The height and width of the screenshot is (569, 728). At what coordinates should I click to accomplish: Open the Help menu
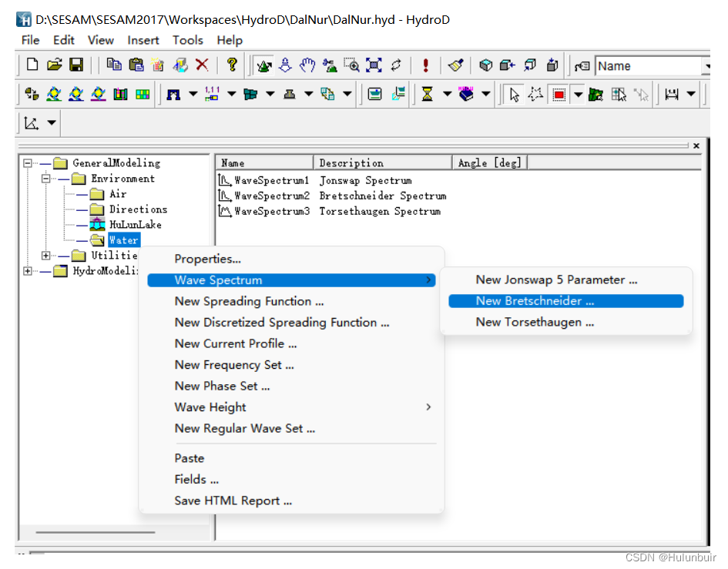(230, 40)
